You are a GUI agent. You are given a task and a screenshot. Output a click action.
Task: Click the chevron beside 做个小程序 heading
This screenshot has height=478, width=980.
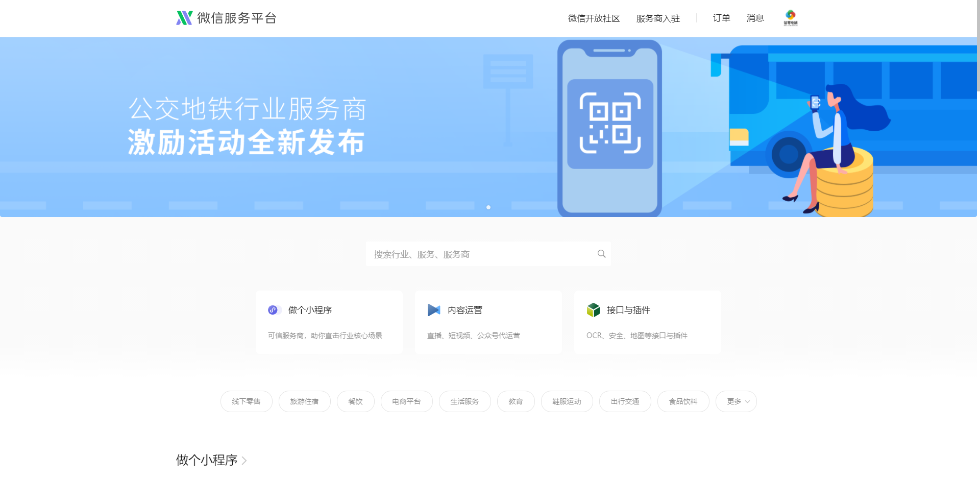tap(244, 461)
